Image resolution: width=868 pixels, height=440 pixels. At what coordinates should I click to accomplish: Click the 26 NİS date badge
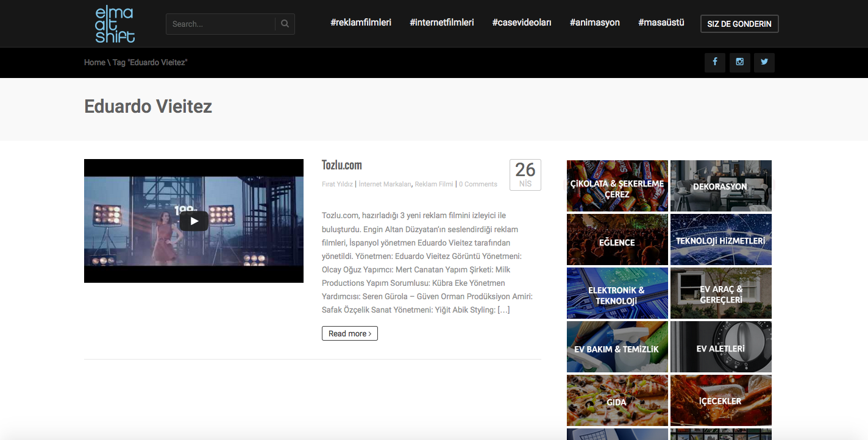pyautogui.click(x=525, y=175)
